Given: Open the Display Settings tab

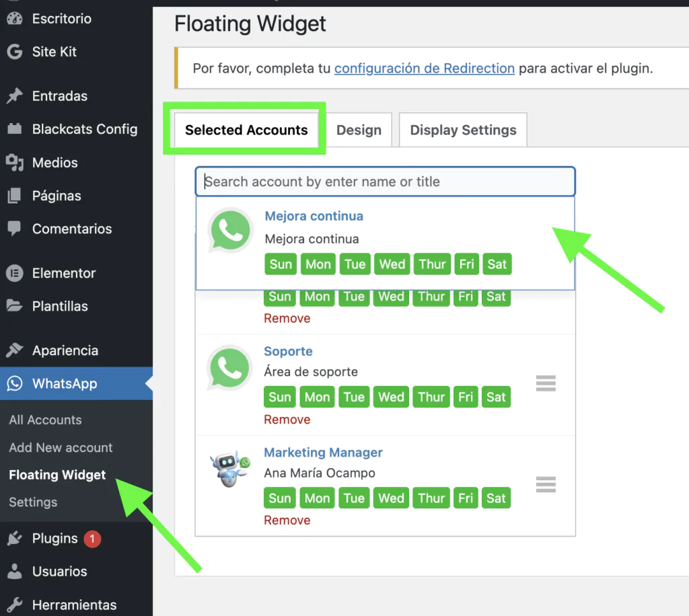Looking at the screenshot, I should (x=462, y=130).
